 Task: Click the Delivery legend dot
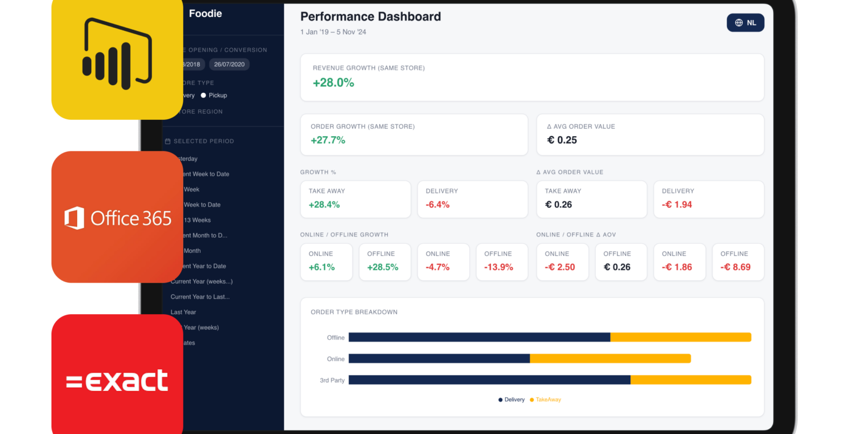pyautogui.click(x=500, y=400)
